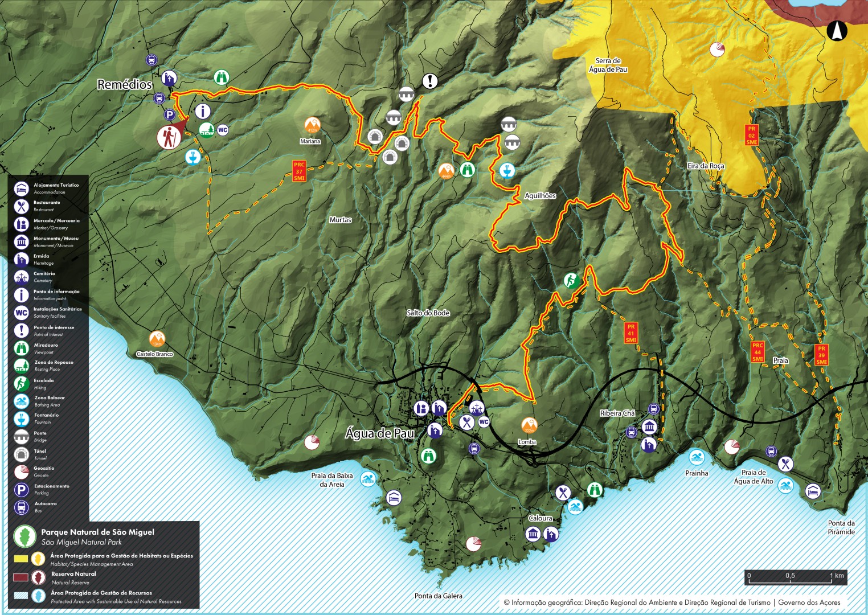Click the PR 41 SMI trail sign

(x=630, y=333)
